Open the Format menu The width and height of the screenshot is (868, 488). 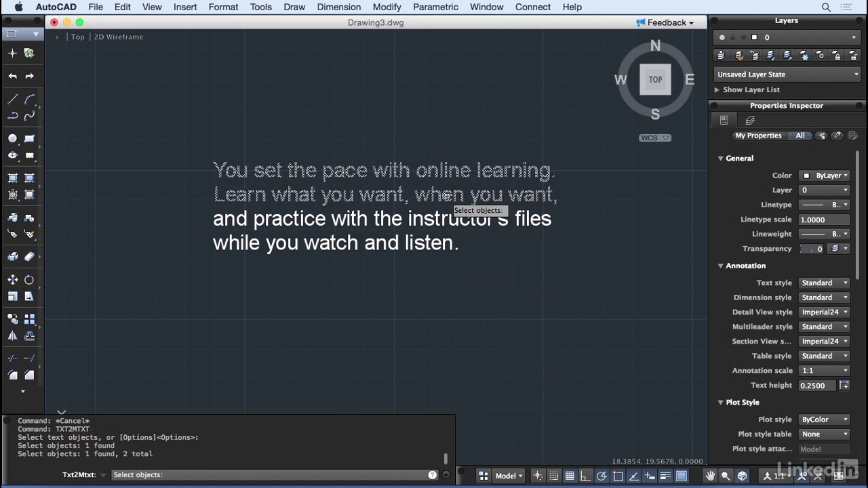[x=223, y=7]
